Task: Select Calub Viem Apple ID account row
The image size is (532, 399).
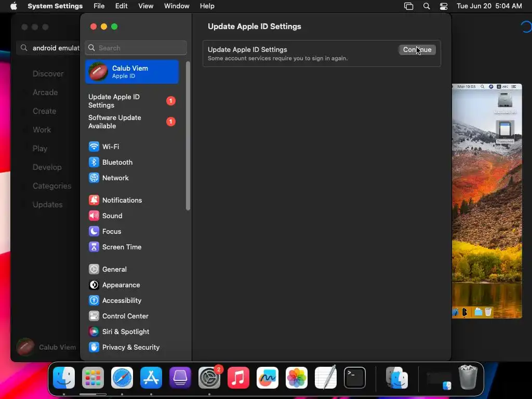Action: 132,72
